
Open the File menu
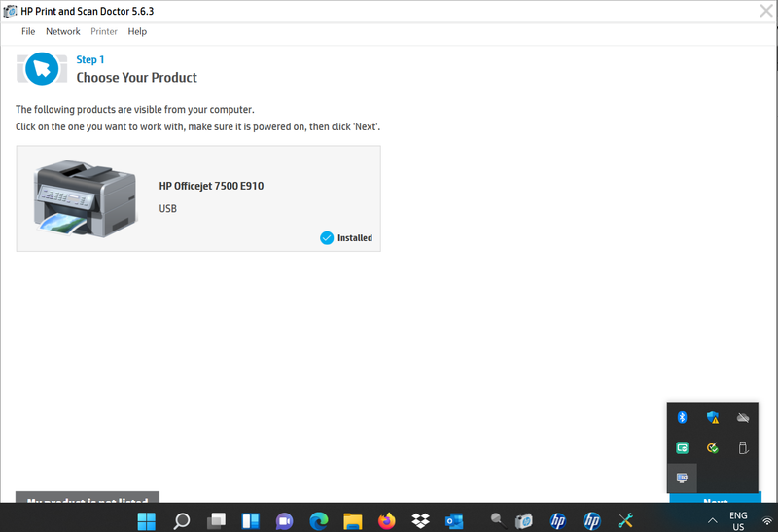click(28, 32)
